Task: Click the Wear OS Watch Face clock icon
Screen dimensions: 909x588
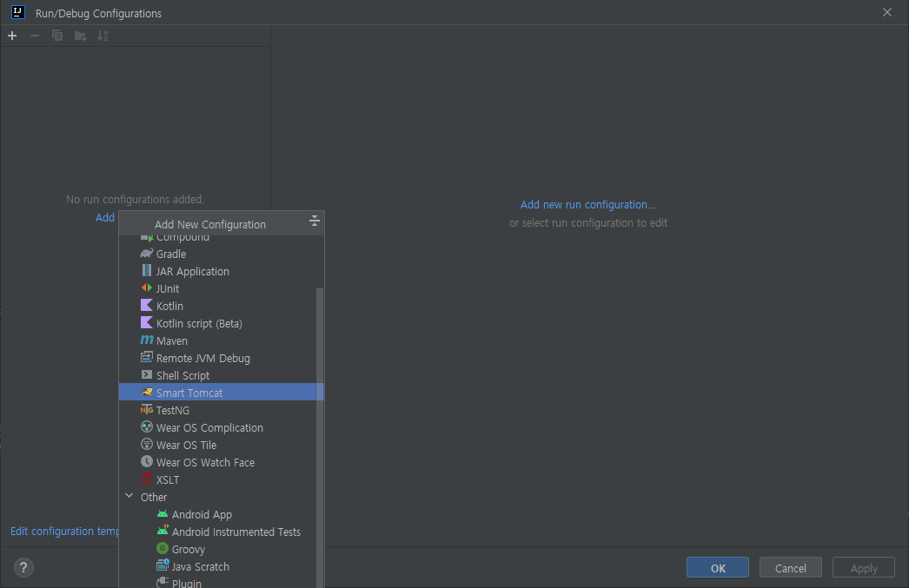Action: (x=147, y=462)
